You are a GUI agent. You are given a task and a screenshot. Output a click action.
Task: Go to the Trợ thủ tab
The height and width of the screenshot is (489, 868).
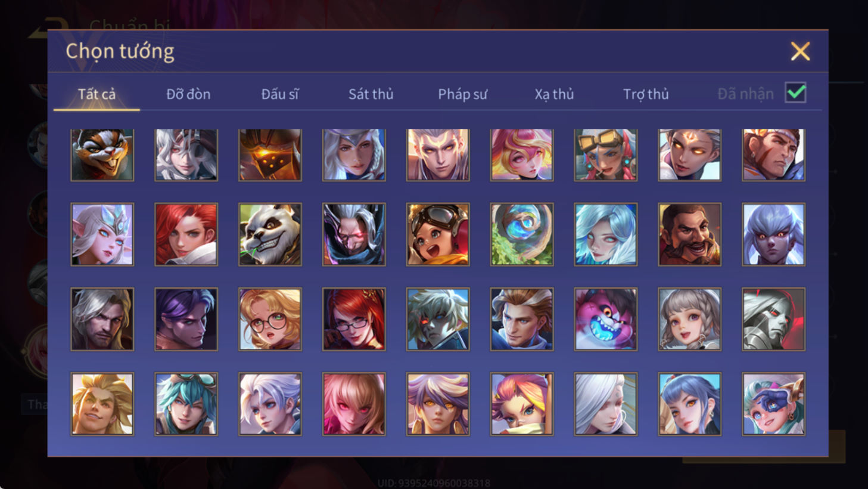tap(646, 94)
